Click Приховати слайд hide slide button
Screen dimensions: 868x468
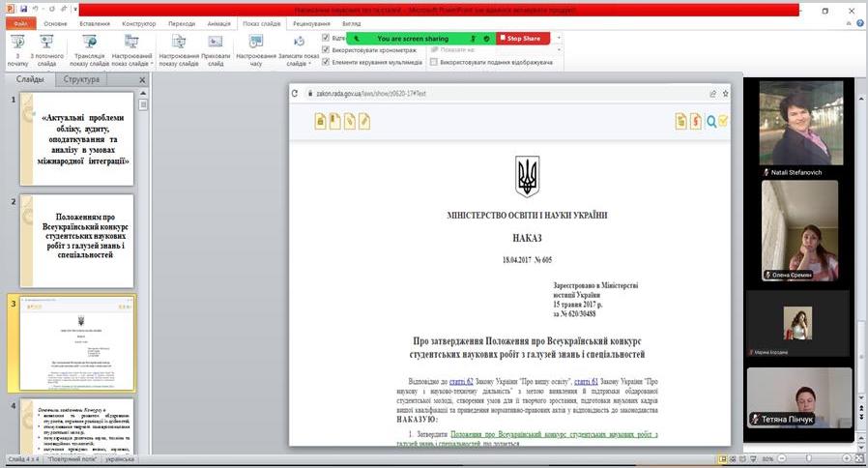coord(216,50)
